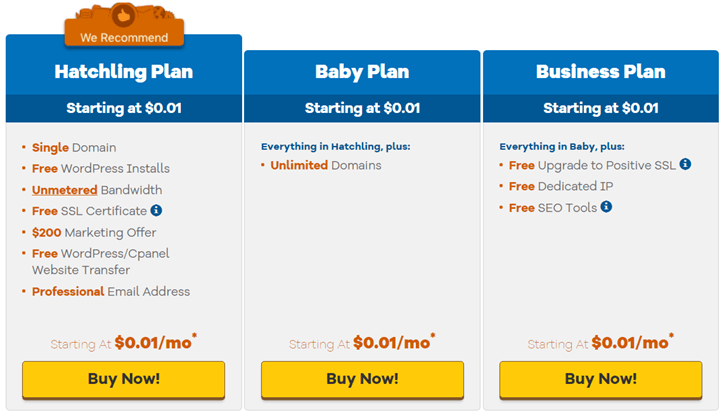Click the $200 Marketing Offer item
The width and height of the screenshot is (722, 415).
coord(94,233)
